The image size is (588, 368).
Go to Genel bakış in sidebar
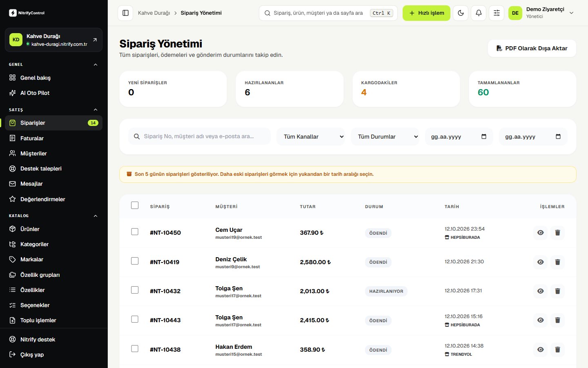pos(54,78)
